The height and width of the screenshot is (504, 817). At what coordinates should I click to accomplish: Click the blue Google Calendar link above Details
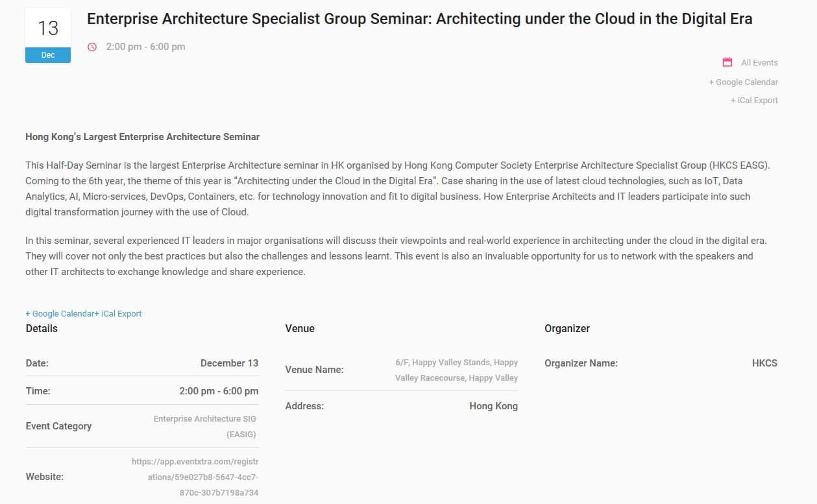[x=60, y=314]
